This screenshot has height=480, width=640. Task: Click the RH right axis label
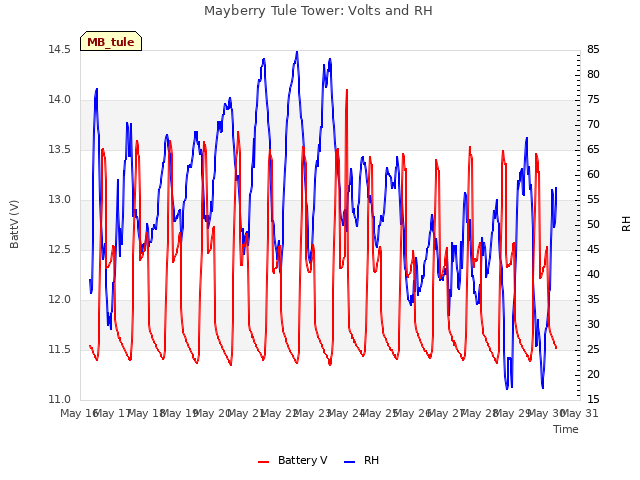[626, 224]
